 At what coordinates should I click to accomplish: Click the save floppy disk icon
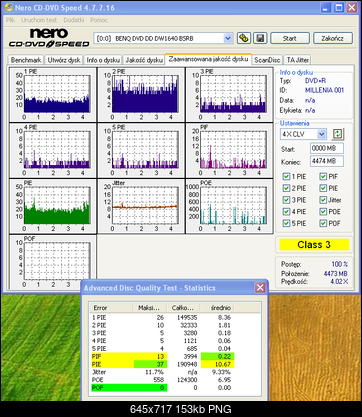pyautogui.click(x=260, y=38)
